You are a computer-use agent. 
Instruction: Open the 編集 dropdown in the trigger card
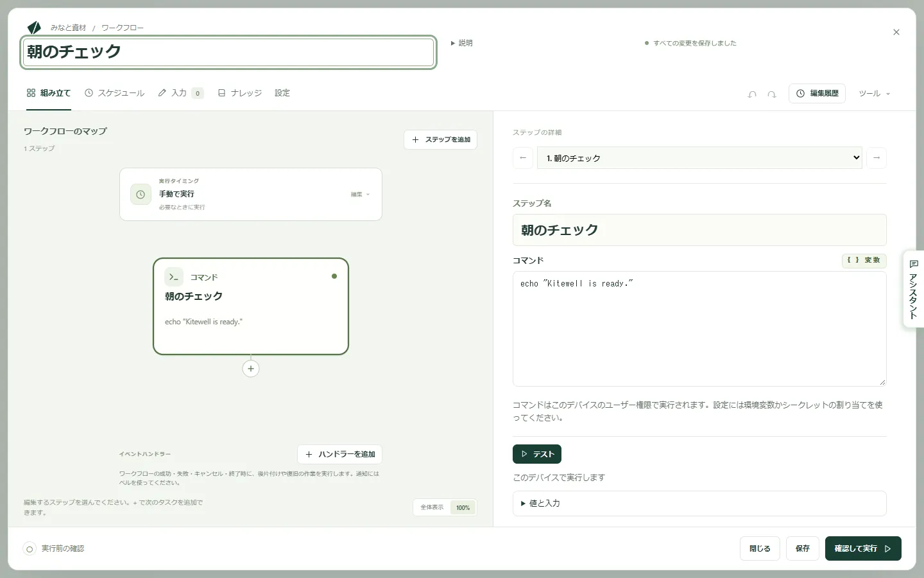[360, 195]
